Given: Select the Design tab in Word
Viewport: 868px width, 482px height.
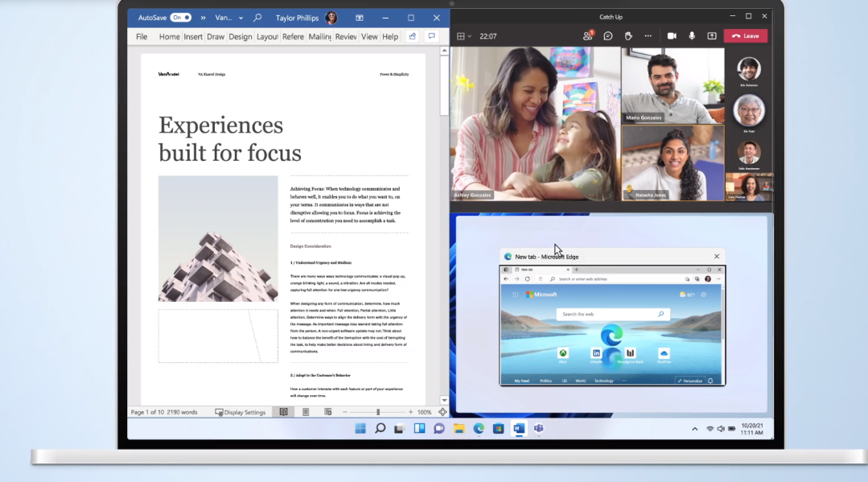Looking at the screenshot, I should point(240,37).
